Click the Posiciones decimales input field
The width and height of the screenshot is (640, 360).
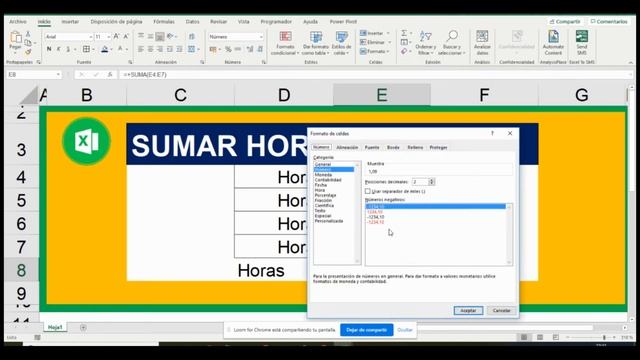click(420, 182)
